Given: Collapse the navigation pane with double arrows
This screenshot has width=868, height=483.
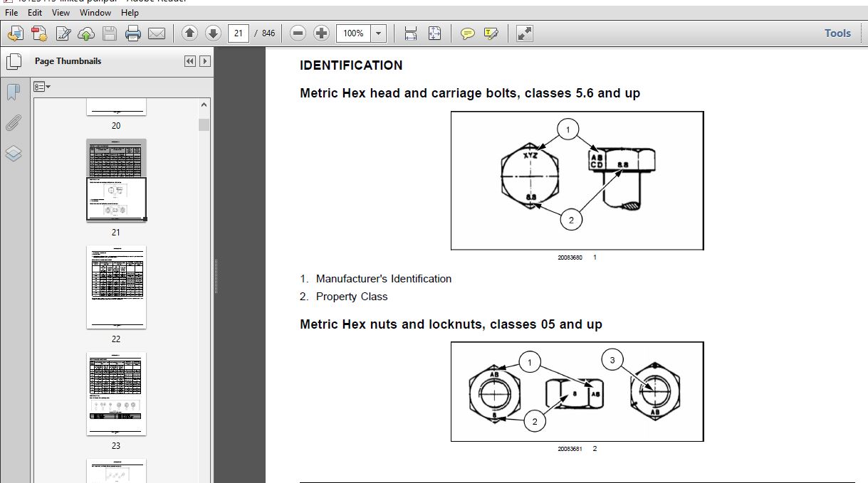Looking at the screenshot, I should (189, 61).
